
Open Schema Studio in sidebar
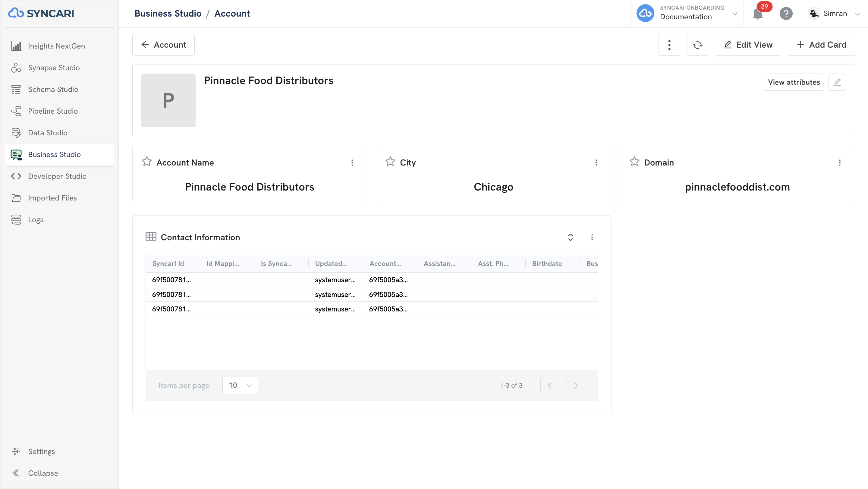tap(59, 89)
